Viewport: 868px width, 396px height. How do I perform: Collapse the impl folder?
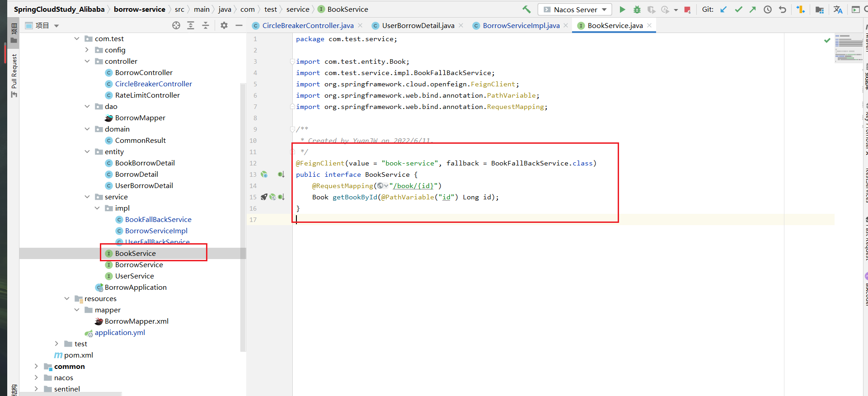(97, 208)
